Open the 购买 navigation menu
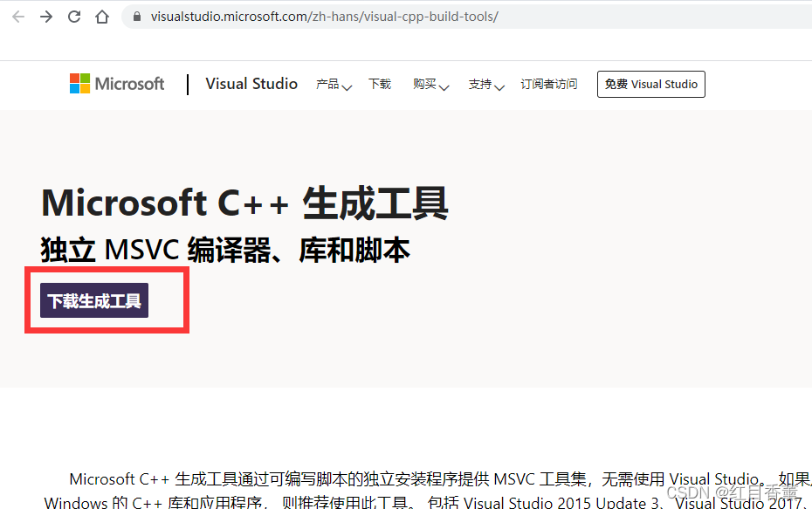The height and width of the screenshot is (509, 812). [423, 84]
